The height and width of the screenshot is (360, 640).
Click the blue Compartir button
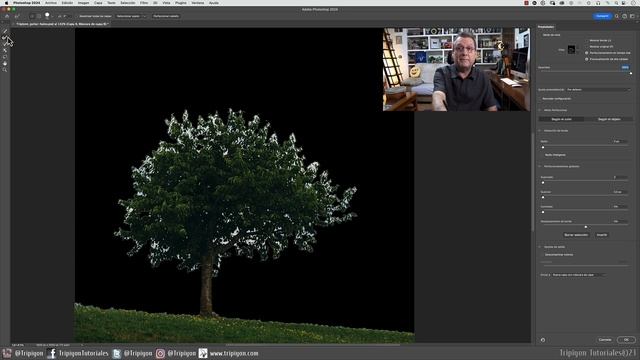[x=602, y=16]
